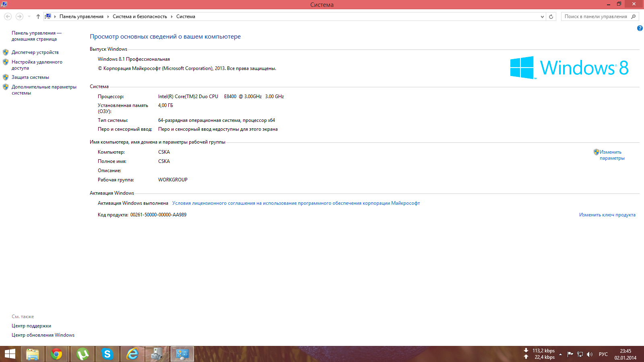
Task: Restore down the Система window
Action: [x=619, y=4]
